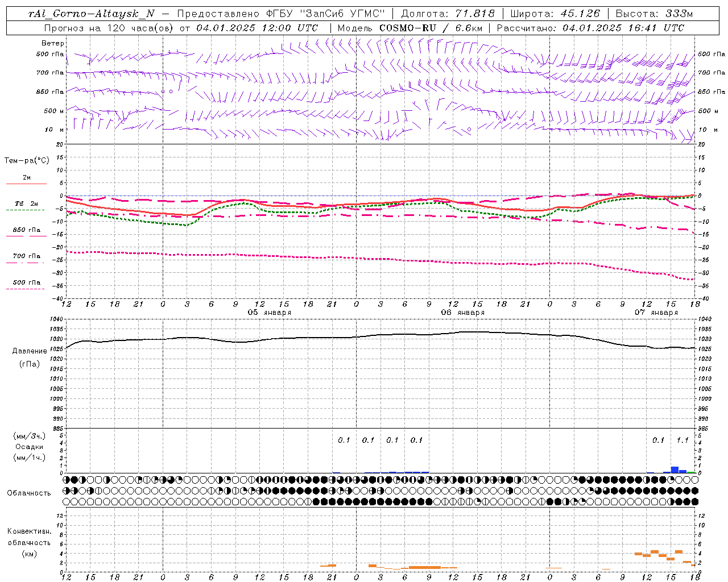Viewport: 728px width, 582px height.
Task: Click the (мм/3ч.) precipitation unit label
Action: tap(30, 436)
